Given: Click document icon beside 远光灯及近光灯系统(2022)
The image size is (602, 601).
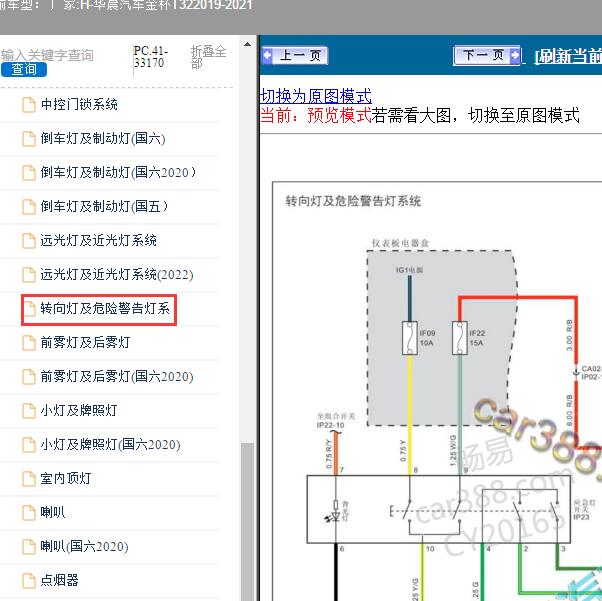Looking at the screenshot, I should 29,275.
